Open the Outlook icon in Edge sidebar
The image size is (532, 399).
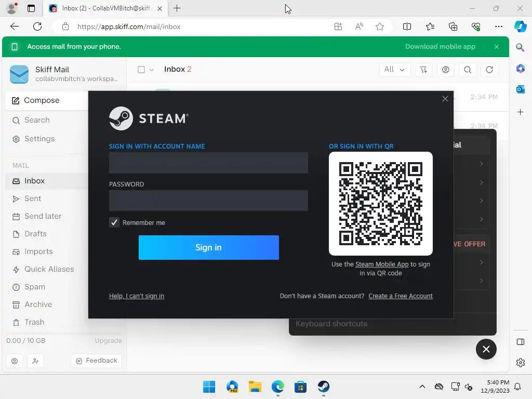520,89
